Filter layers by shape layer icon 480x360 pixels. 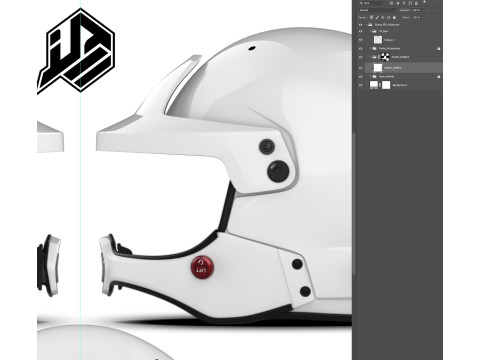410,3
